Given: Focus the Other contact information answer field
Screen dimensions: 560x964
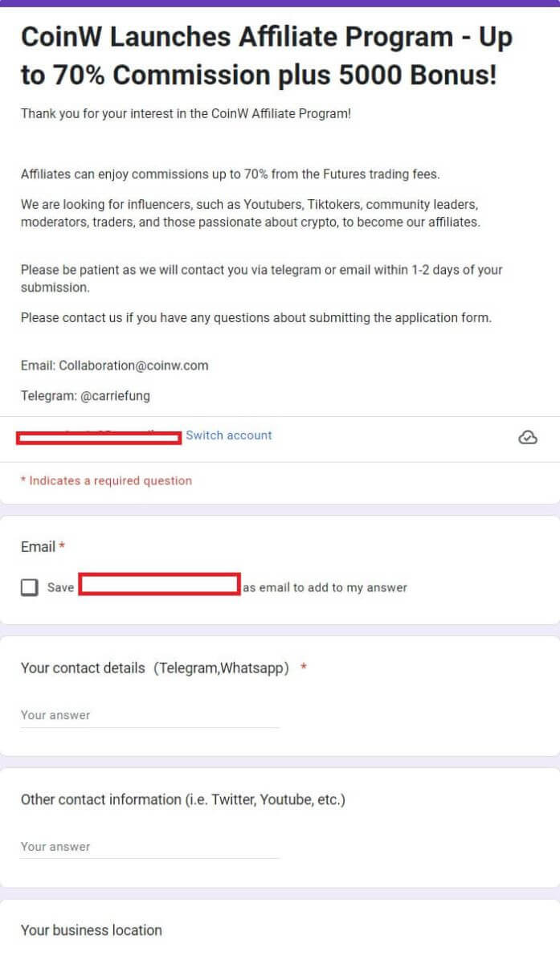Looking at the screenshot, I should (150, 847).
